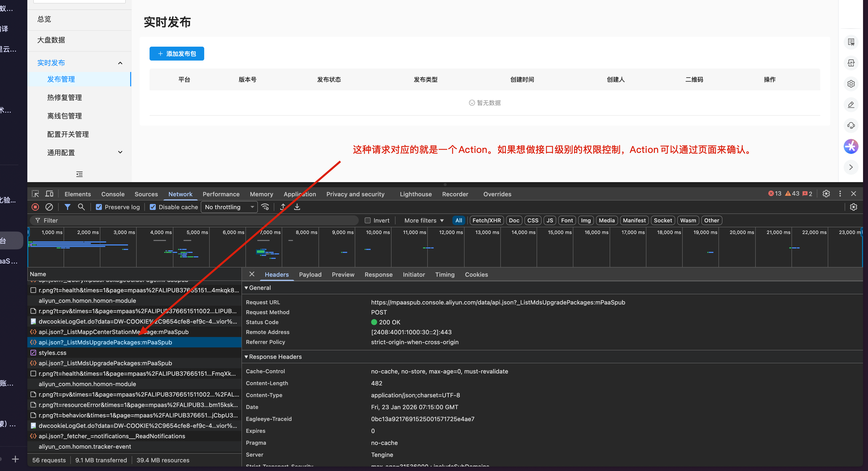Open the network search magnifier

click(81, 207)
